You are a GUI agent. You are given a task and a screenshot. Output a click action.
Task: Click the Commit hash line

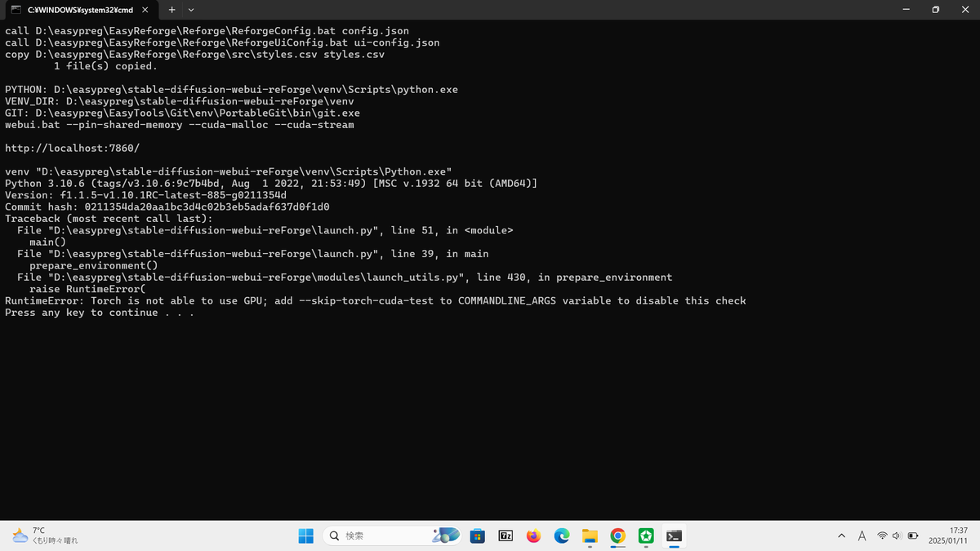click(x=167, y=207)
